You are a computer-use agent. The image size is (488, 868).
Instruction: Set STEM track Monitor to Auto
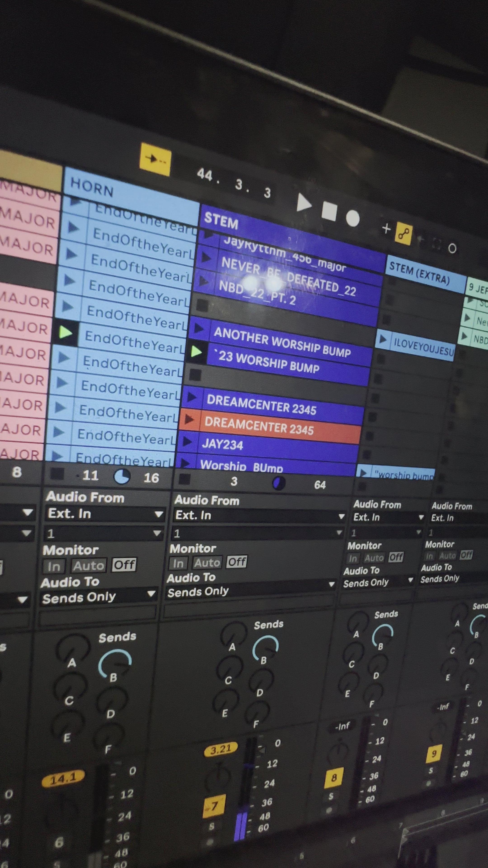pyautogui.click(x=207, y=562)
